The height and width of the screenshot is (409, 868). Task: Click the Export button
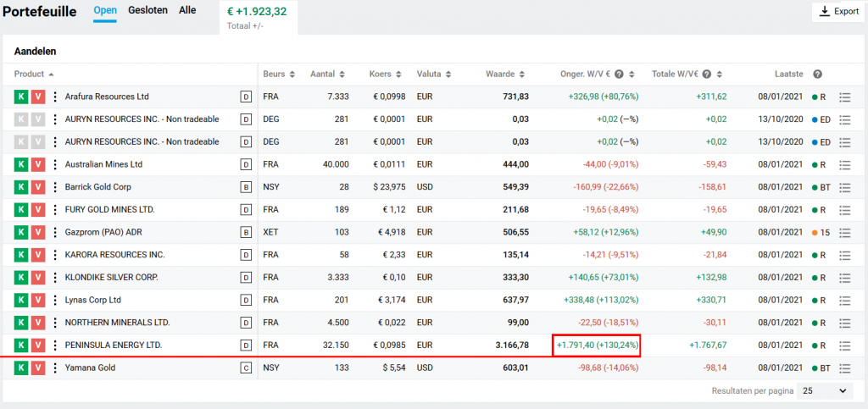839,12
